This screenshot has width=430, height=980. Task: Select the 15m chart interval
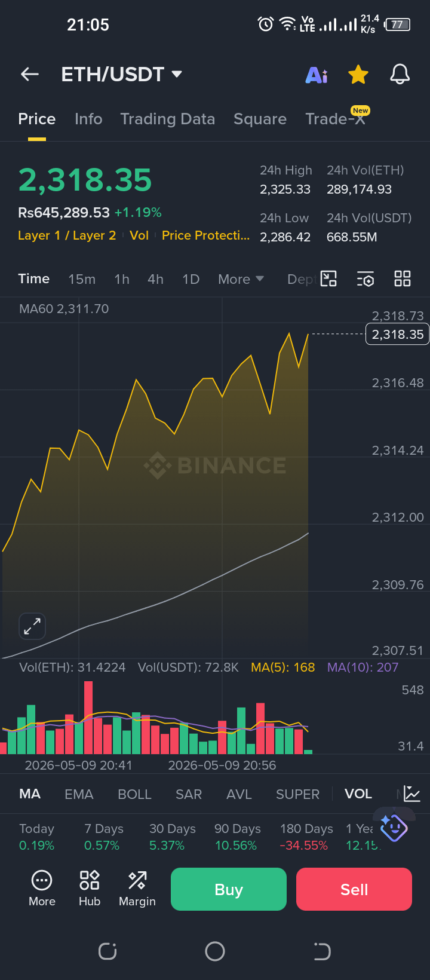82,279
